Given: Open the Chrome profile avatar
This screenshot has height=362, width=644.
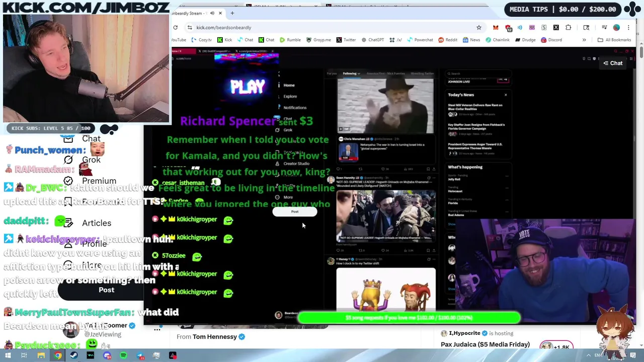Looking at the screenshot, I should 616,27.
